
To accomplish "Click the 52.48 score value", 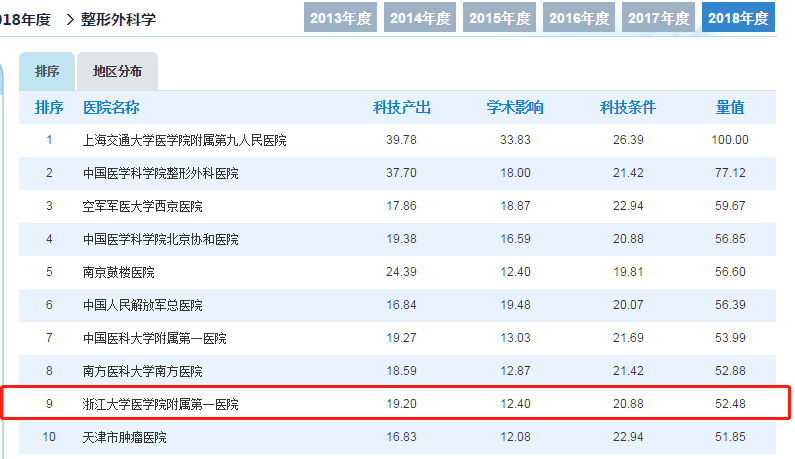I will point(730,404).
